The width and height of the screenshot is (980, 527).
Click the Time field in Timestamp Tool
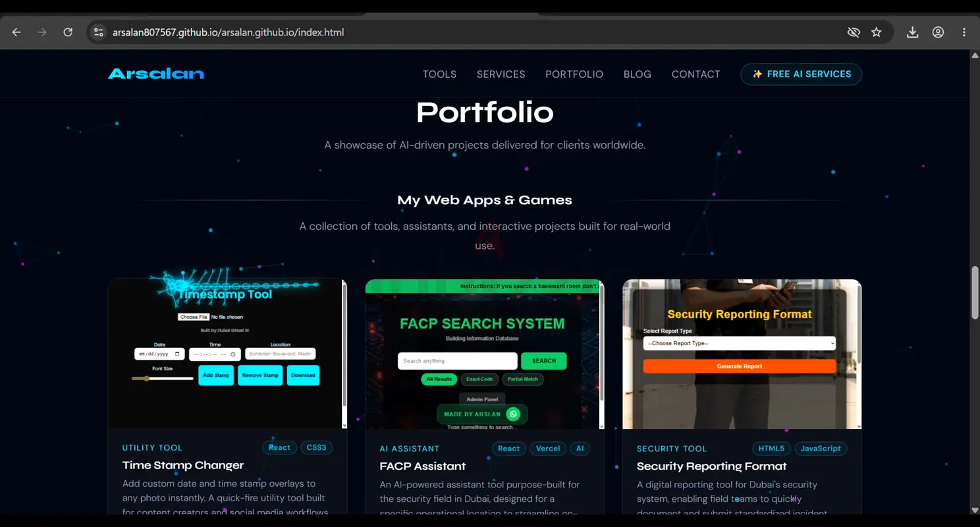215,354
